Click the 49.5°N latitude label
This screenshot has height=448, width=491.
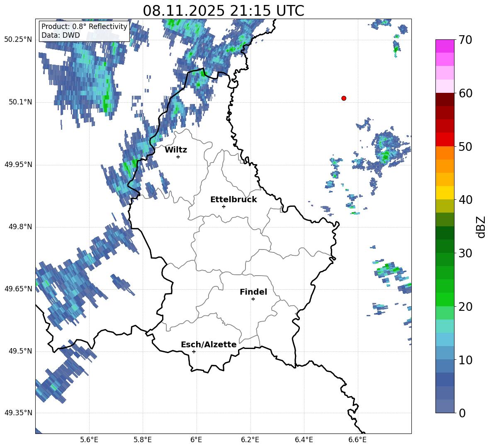click(20, 351)
